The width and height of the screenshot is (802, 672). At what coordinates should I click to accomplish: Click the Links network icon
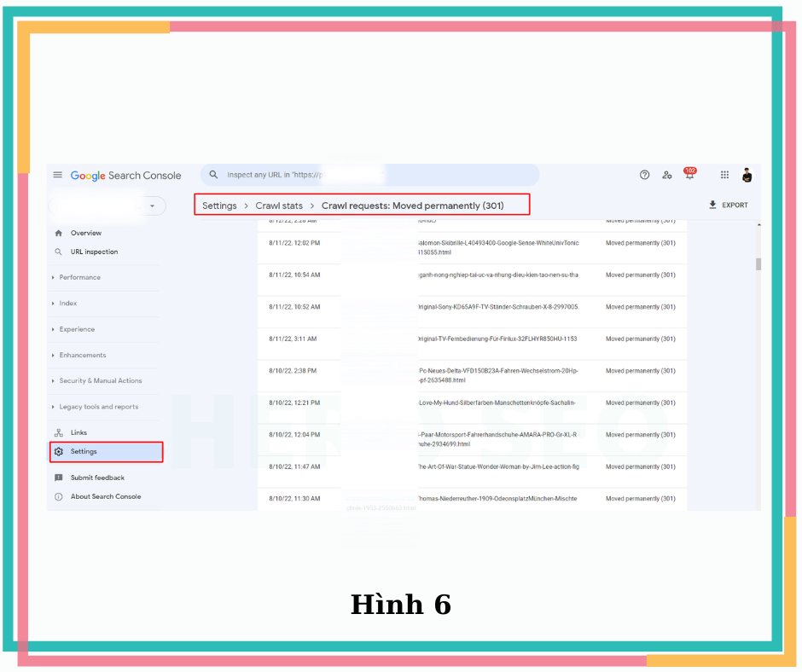[x=58, y=432]
